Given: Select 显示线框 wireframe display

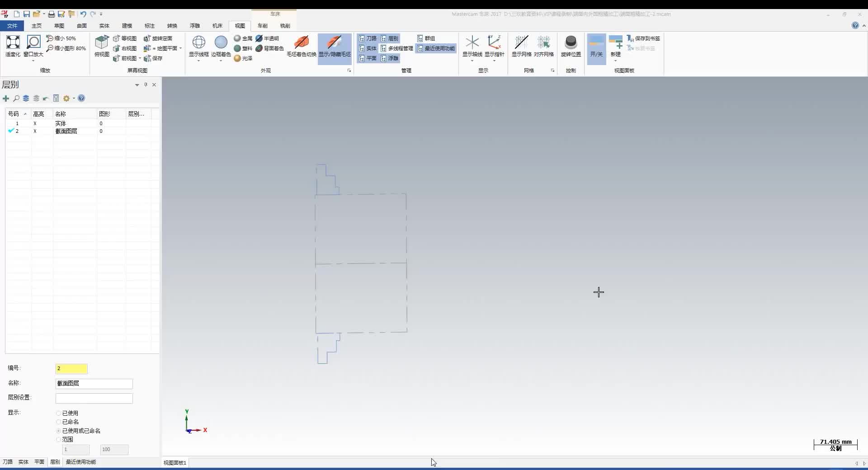Looking at the screenshot, I should click(x=199, y=46).
